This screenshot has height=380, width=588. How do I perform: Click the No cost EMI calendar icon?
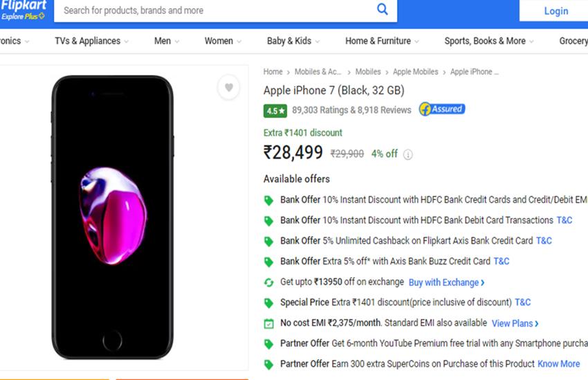[269, 323]
